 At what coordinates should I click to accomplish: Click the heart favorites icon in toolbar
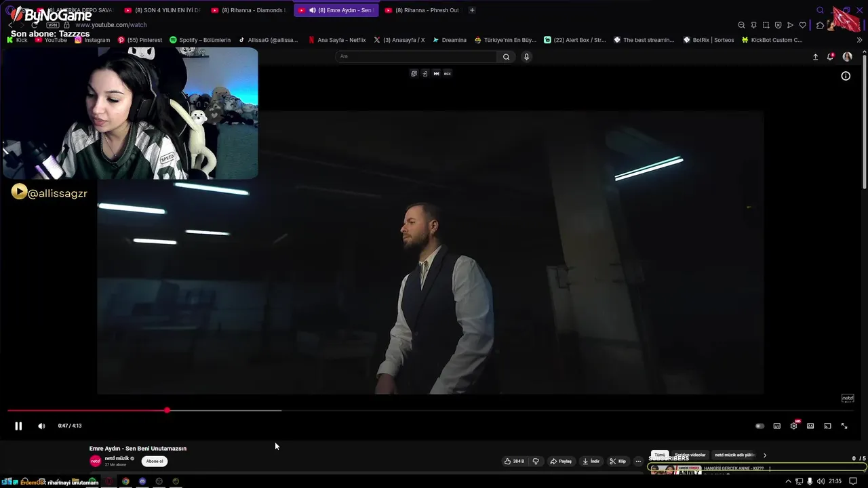tap(802, 25)
